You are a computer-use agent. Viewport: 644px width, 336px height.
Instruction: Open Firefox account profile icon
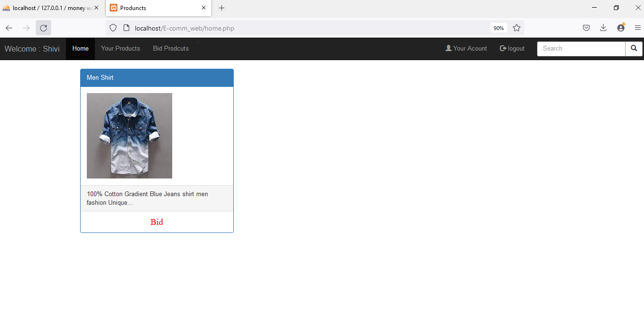click(x=621, y=28)
